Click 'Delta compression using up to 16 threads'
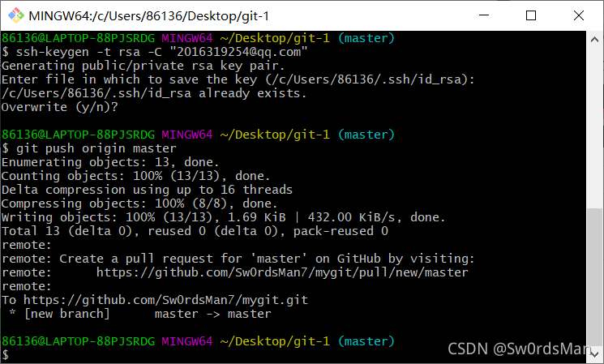The height and width of the screenshot is (364, 604). point(147,190)
